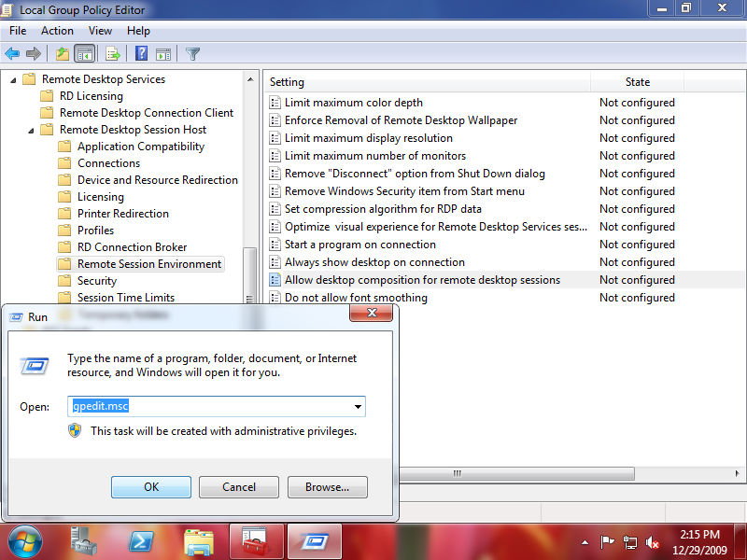Open the Help menu
The width and height of the screenshot is (747, 560).
point(138,31)
